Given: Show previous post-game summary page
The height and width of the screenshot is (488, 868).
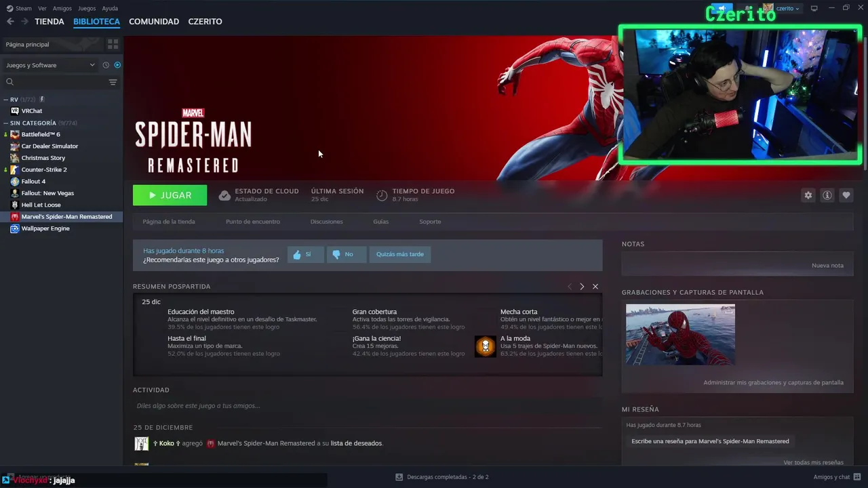Looking at the screenshot, I should tap(570, 287).
